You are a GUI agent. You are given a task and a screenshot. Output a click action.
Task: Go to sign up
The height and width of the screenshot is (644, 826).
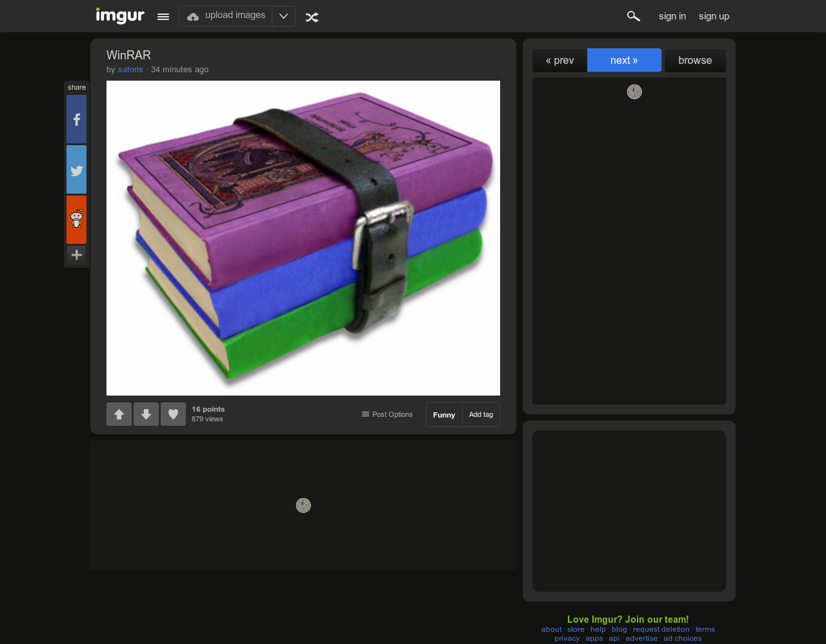click(714, 16)
